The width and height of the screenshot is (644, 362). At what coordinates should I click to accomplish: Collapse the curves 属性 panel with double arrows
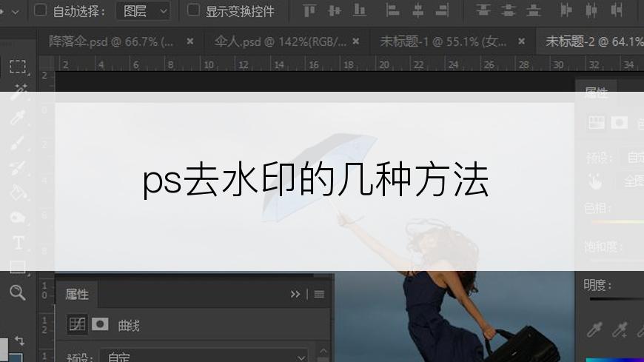tap(295, 294)
